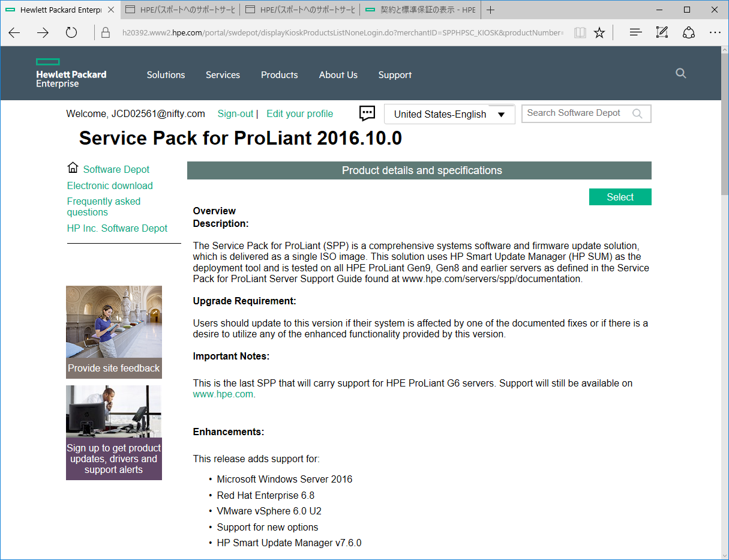This screenshot has height=560, width=729.
Task: Click the Upgrade Requirement heading
Action: click(x=245, y=301)
